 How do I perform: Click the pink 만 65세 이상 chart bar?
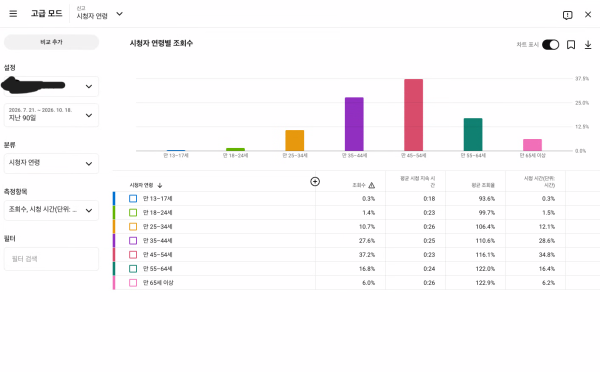(x=533, y=145)
